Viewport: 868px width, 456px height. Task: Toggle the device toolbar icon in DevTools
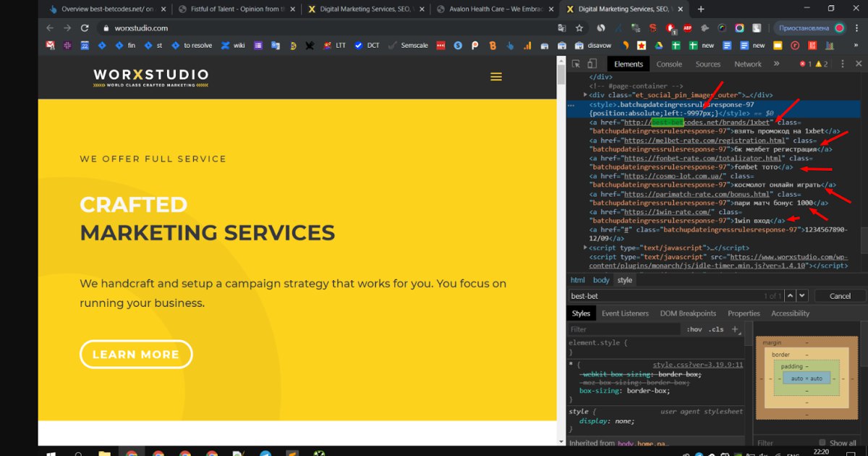(592, 64)
